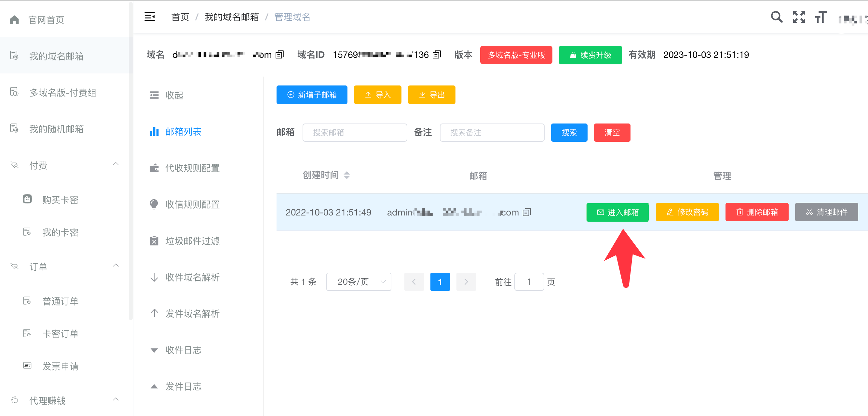Click the 发件日志 triangle icon

tap(154, 386)
